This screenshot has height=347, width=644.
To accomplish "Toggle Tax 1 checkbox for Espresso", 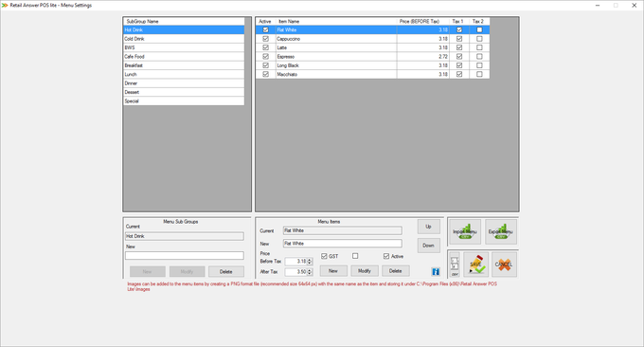I will click(459, 57).
